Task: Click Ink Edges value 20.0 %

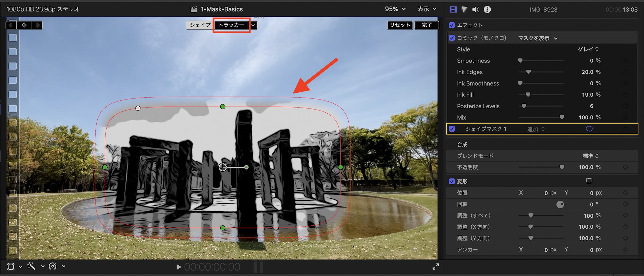Action: coord(591,72)
